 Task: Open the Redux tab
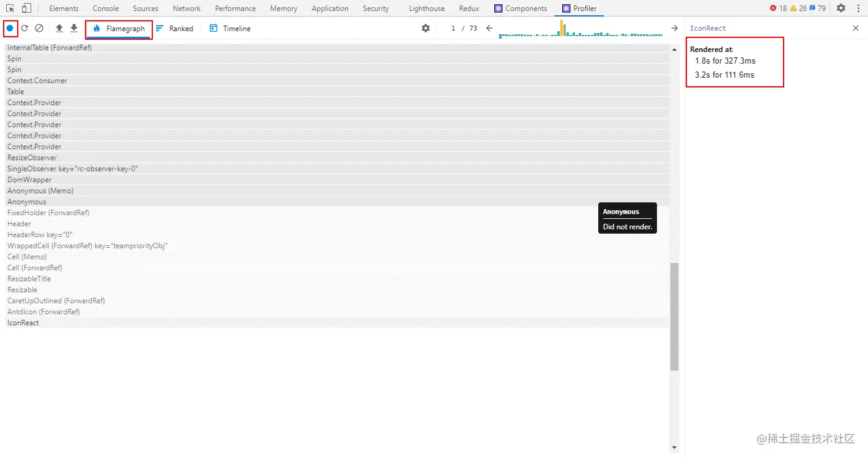pyautogui.click(x=469, y=9)
